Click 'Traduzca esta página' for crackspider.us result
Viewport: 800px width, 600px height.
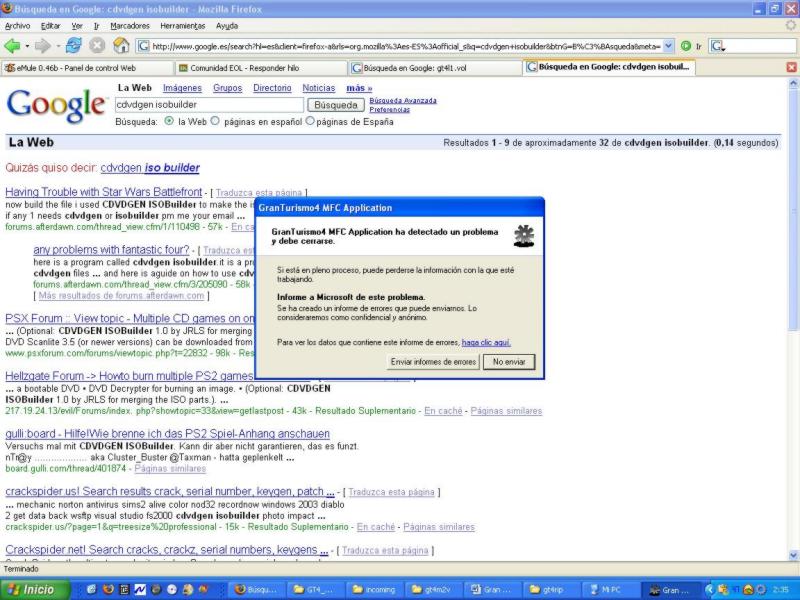(391, 492)
